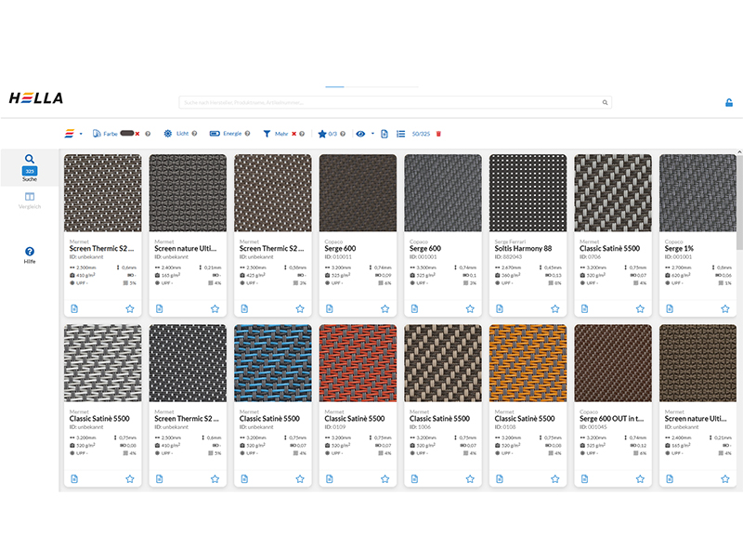Click the black color swatch in the Farbe filter
Screen dimensions: 743x560
[x=128, y=134]
